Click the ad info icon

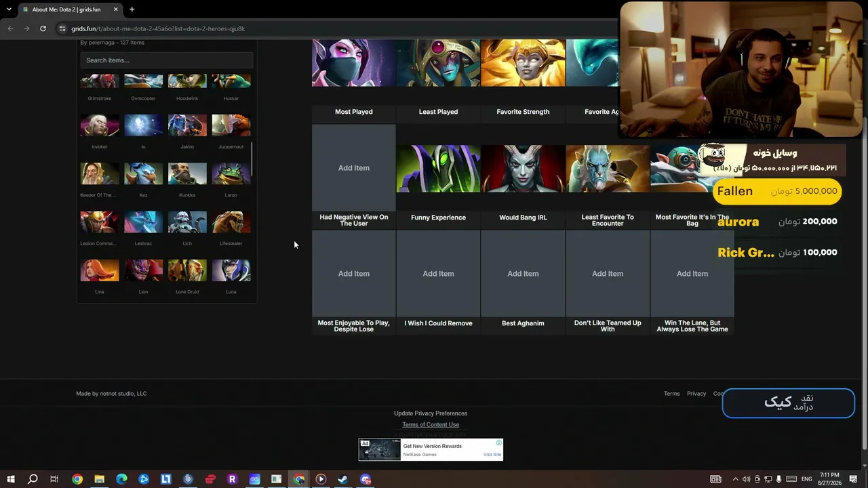[x=498, y=443]
